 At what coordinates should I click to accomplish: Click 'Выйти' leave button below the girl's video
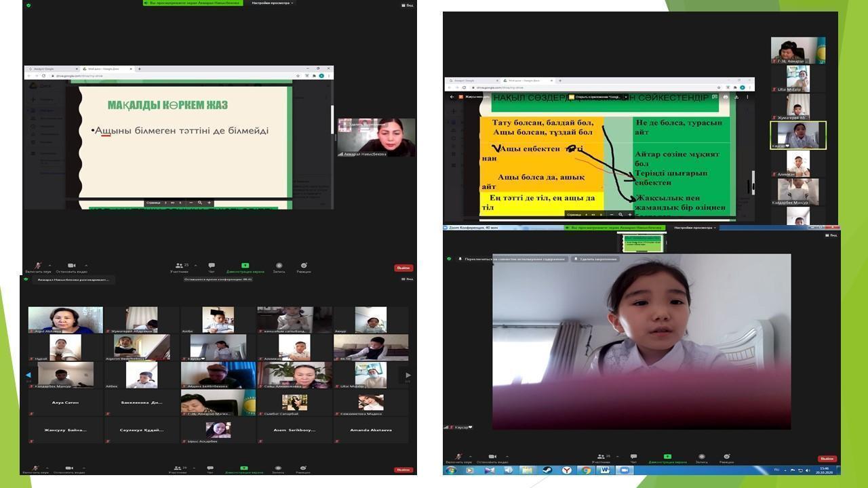click(827, 459)
